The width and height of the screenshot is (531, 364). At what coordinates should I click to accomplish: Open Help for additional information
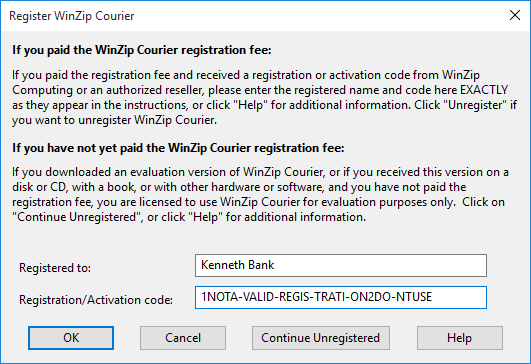(460, 338)
